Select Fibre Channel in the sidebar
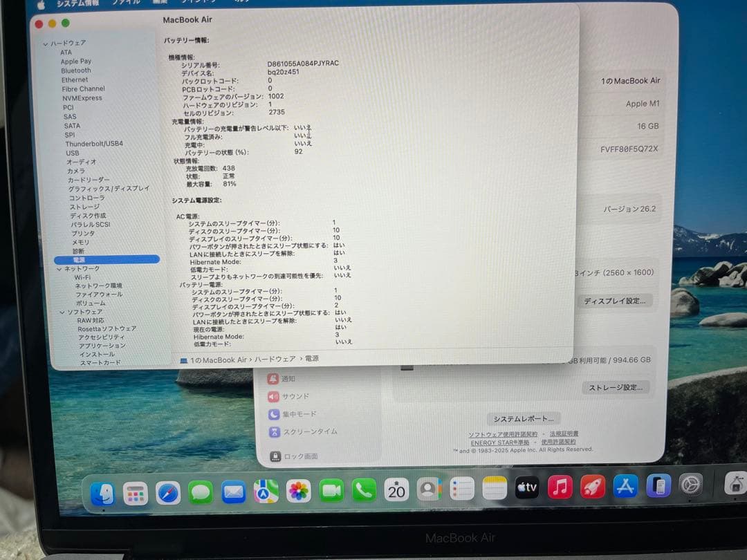 [84, 89]
